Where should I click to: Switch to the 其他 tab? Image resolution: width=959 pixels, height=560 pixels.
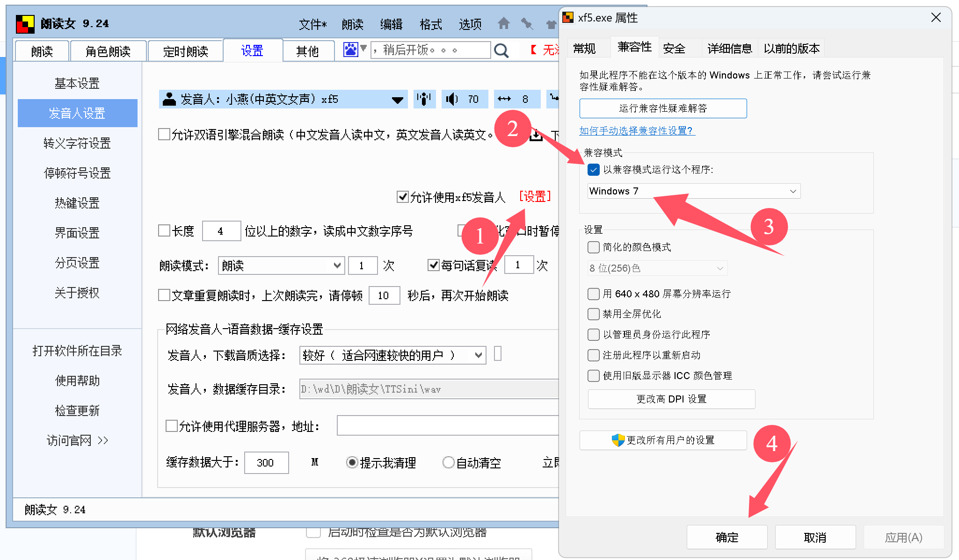(308, 51)
